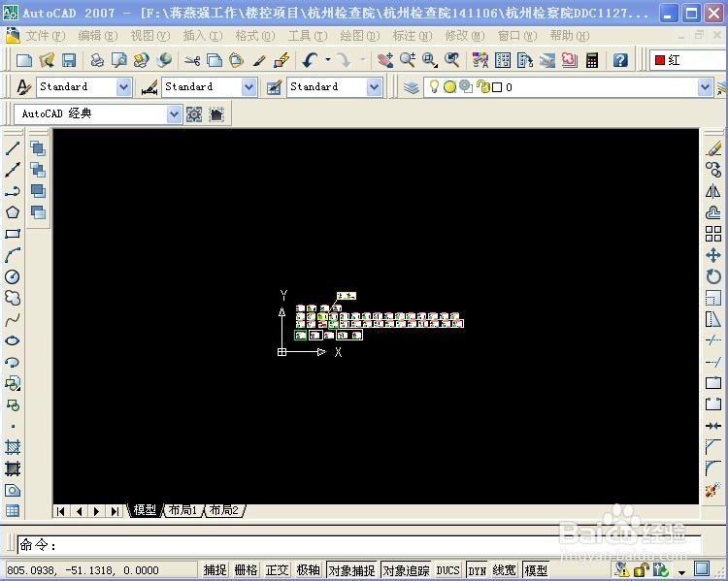The image size is (728, 581).
Task: Open the workspace settings gear button
Action: 194,114
